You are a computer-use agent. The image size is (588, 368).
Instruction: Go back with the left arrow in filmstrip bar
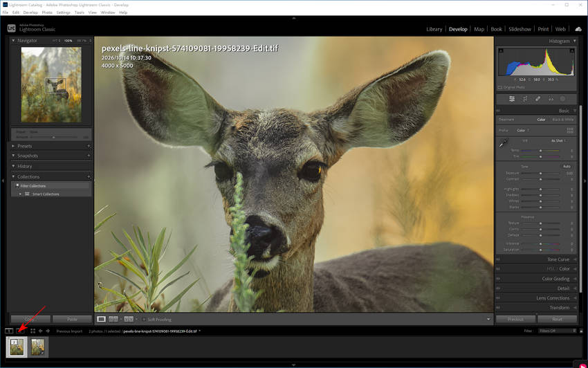pos(41,331)
